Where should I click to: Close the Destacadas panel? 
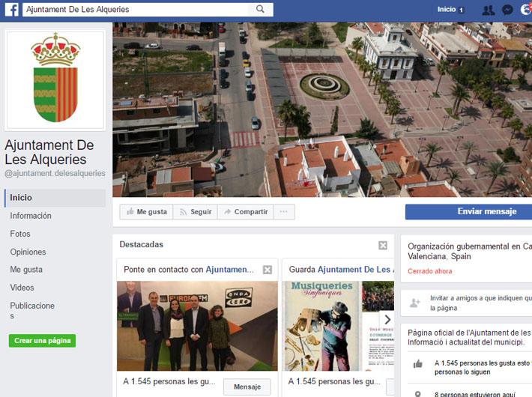click(383, 245)
